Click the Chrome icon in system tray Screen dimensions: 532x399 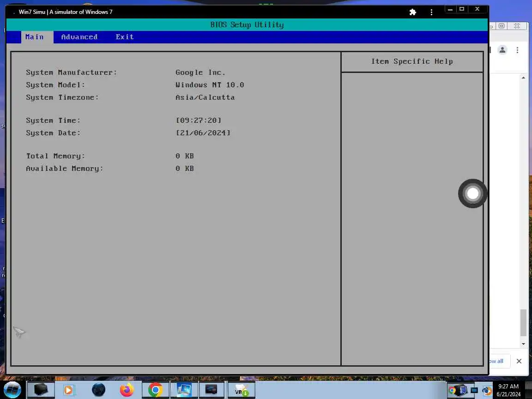pos(452,390)
